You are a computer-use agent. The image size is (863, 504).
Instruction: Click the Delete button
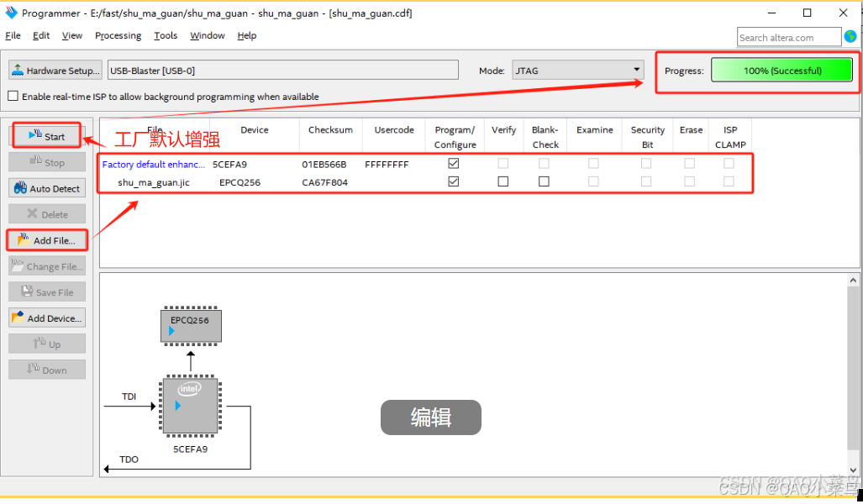[47, 214]
